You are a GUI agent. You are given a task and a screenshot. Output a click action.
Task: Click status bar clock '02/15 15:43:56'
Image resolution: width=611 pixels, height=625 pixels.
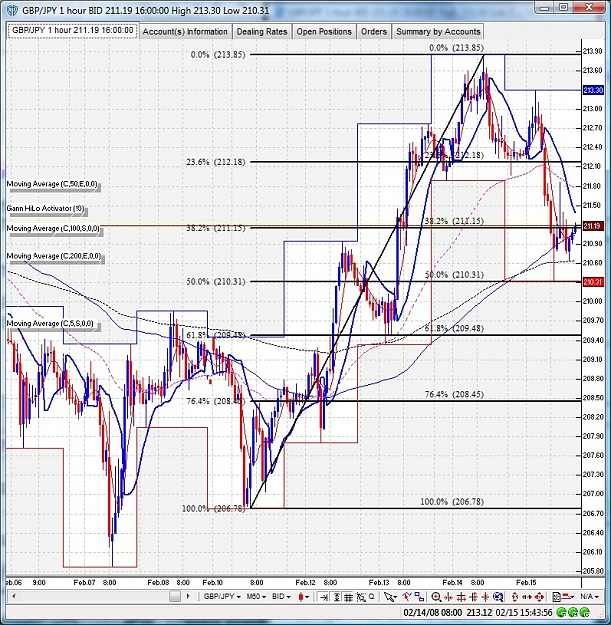tap(524, 612)
